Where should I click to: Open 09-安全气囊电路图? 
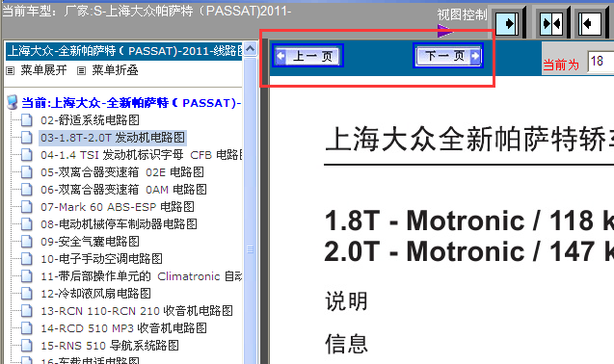[90, 242]
